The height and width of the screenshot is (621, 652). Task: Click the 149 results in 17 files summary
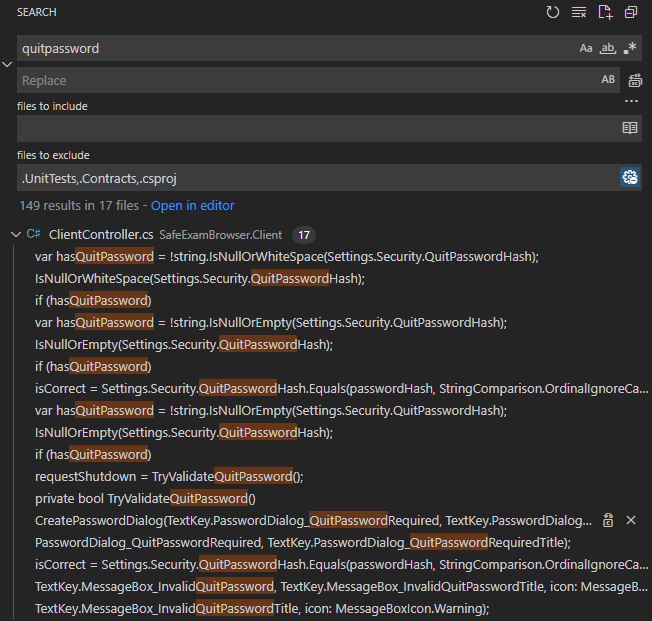(79, 205)
